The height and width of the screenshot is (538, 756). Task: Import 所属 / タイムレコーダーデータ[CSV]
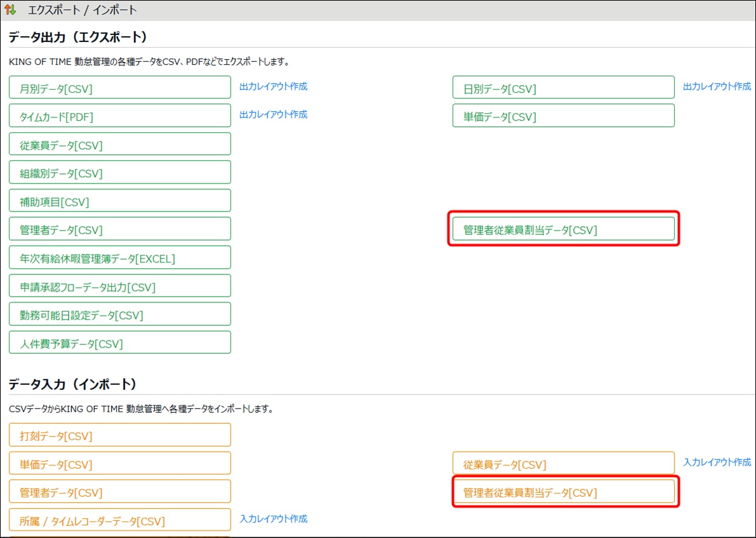[119, 520]
